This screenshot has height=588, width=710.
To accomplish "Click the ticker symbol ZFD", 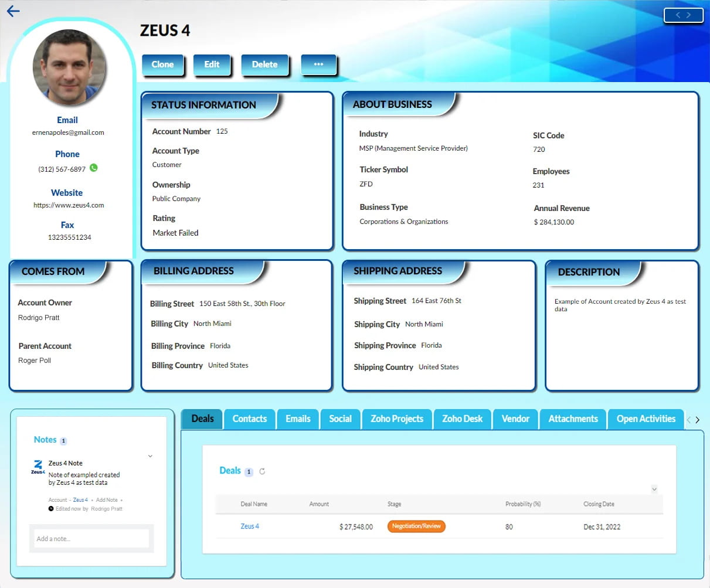I will [x=366, y=184].
